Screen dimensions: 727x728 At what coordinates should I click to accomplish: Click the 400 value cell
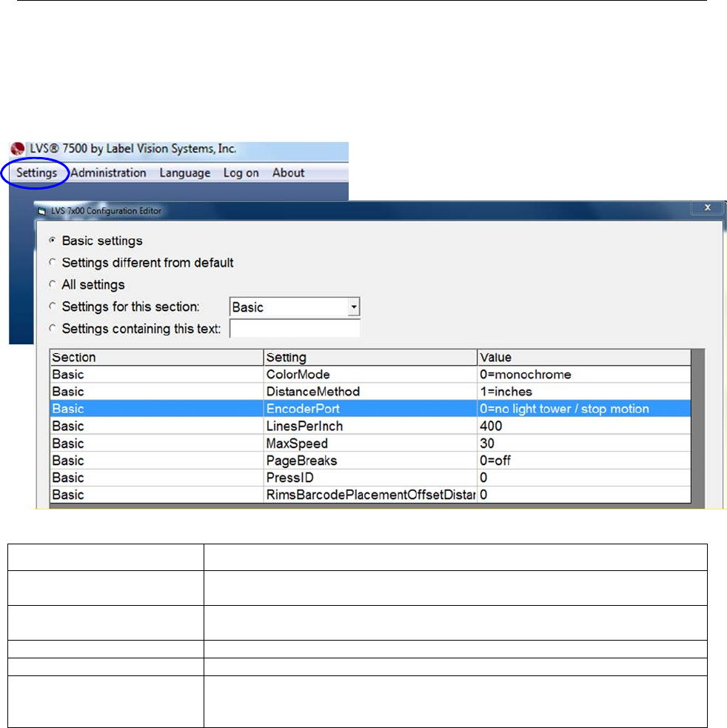coord(584,426)
